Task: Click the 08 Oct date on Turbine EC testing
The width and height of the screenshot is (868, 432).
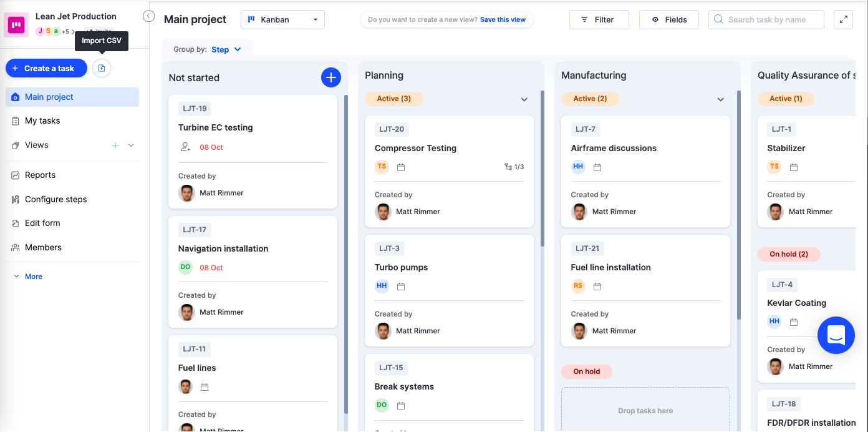Action: coord(211,147)
